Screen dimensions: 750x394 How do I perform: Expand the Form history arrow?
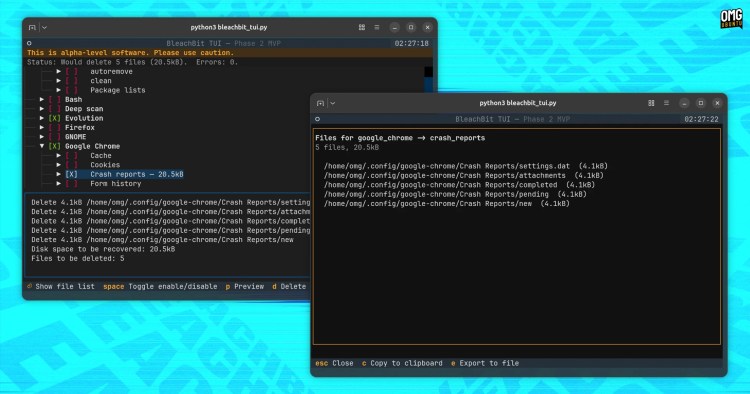pyautogui.click(x=59, y=184)
